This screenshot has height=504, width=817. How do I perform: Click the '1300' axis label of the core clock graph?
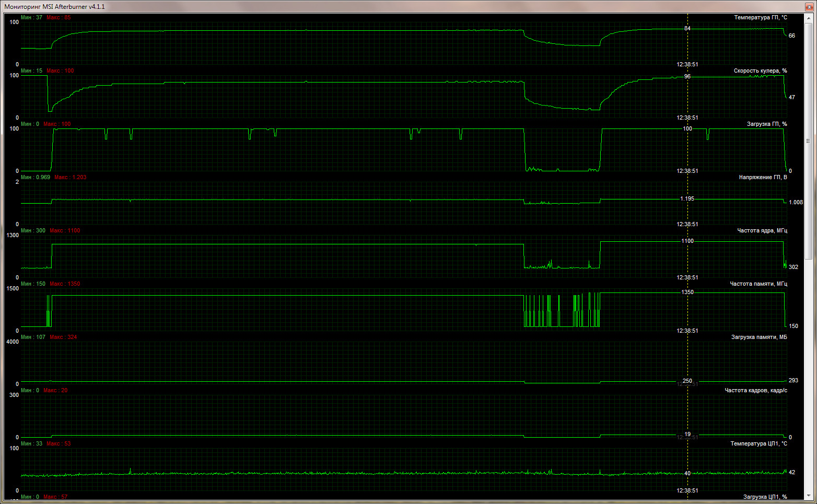tap(13, 236)
